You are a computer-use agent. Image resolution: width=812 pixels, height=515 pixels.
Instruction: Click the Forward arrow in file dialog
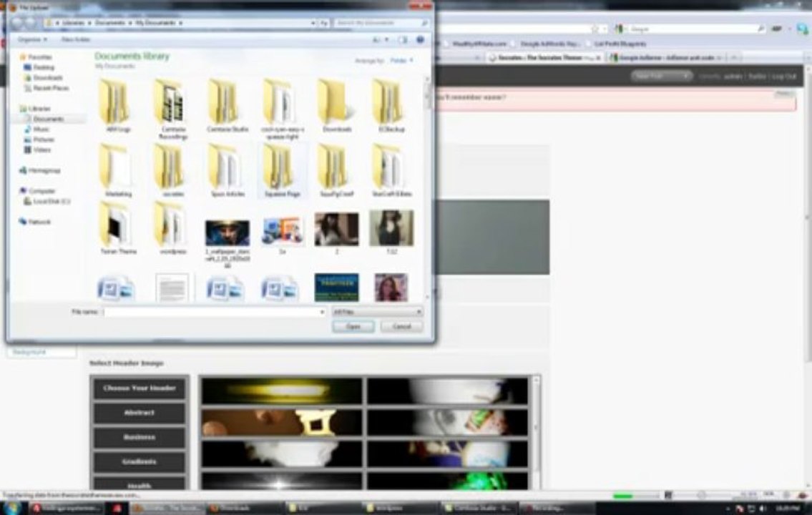click(31, 23)
